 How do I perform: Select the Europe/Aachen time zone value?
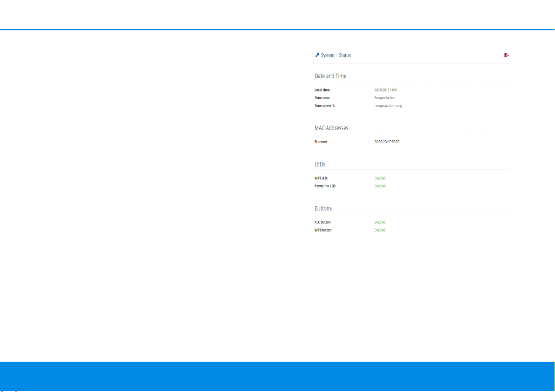tap(385, 98)
